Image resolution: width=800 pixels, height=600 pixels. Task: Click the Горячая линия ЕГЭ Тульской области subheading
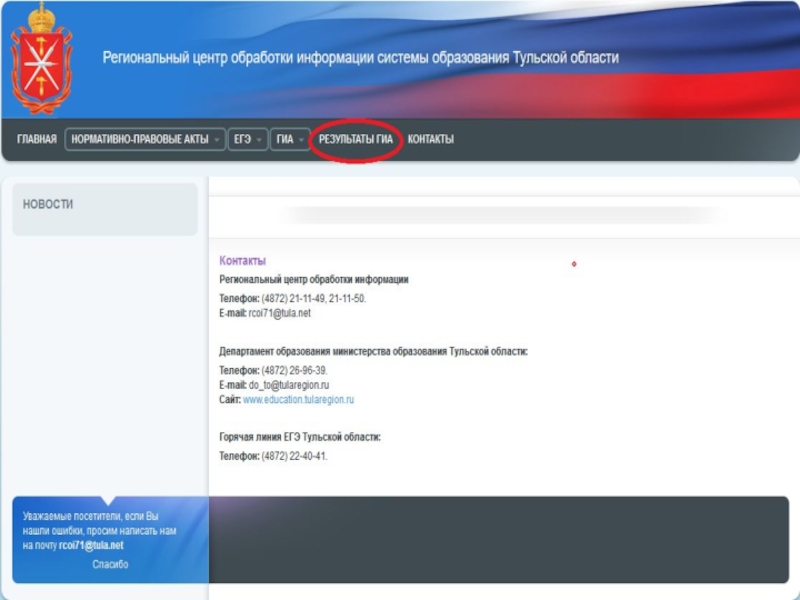(x=299, y=438)
